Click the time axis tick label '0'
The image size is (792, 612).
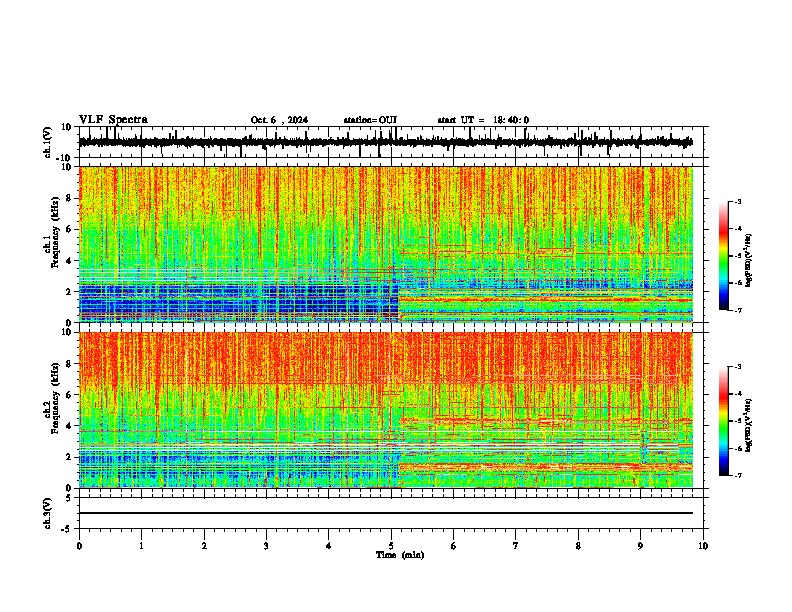[79, 546]
